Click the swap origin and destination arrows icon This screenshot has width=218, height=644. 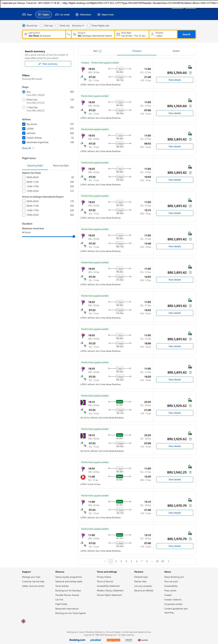[68, 34]
